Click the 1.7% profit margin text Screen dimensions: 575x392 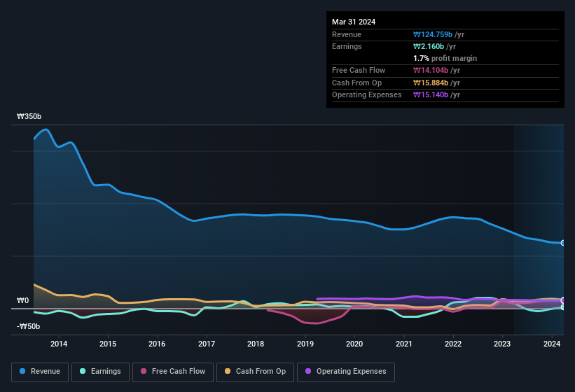click(x=445, y=58)
